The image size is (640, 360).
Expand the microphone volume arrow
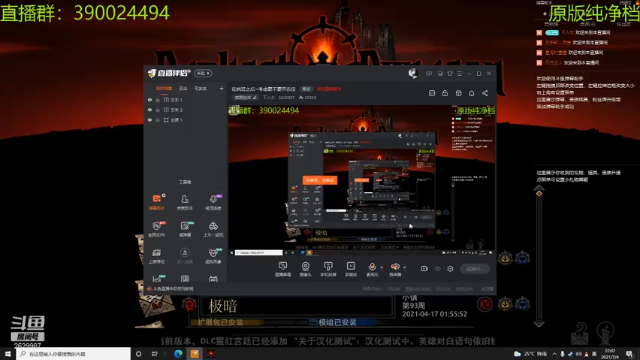(382, 268)
